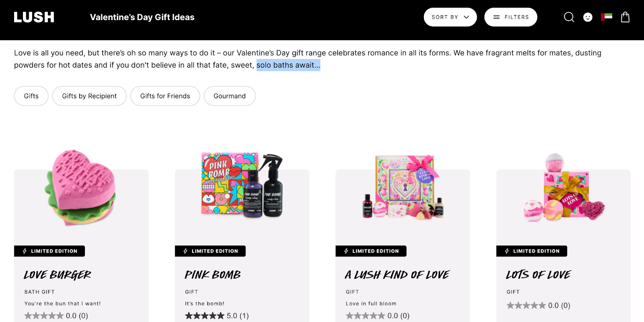Click the Love Burger product title
The height and width of the screenshot is (322, 644).
click(x=58, y=275)
